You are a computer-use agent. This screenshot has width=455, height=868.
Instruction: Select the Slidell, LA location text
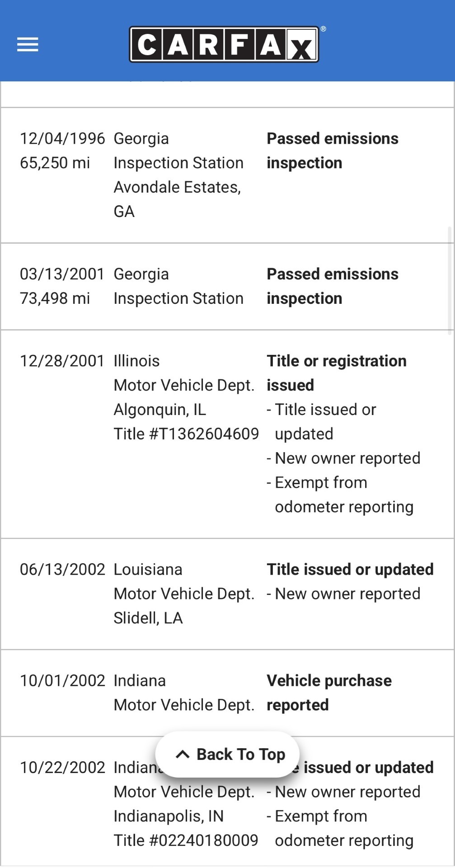click(x=148, y=618)
